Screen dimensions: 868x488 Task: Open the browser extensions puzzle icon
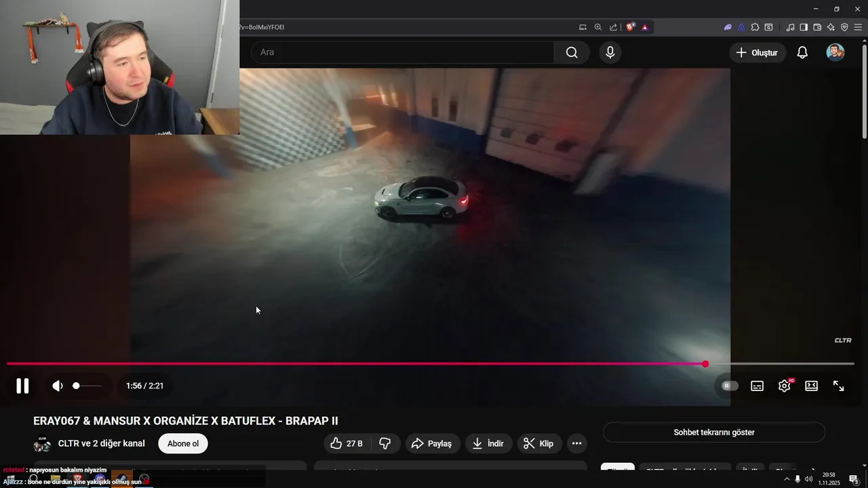(755, 27)
